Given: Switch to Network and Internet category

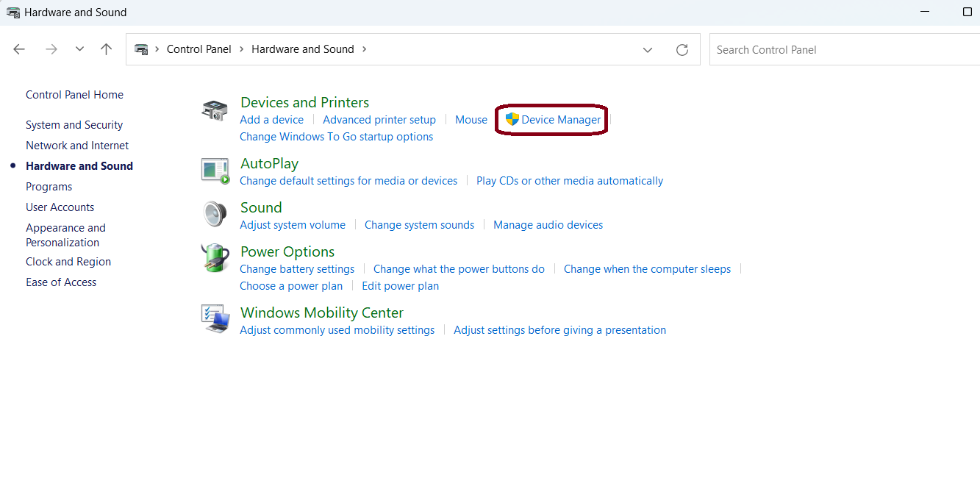Looking at the screenshot, I should (x=77, y=146).
